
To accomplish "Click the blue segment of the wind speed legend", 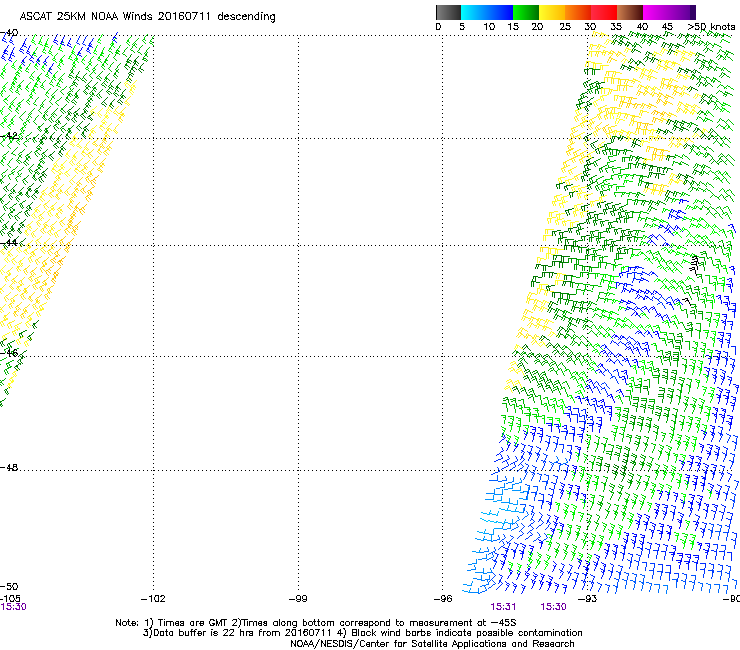I will point(500,12).
